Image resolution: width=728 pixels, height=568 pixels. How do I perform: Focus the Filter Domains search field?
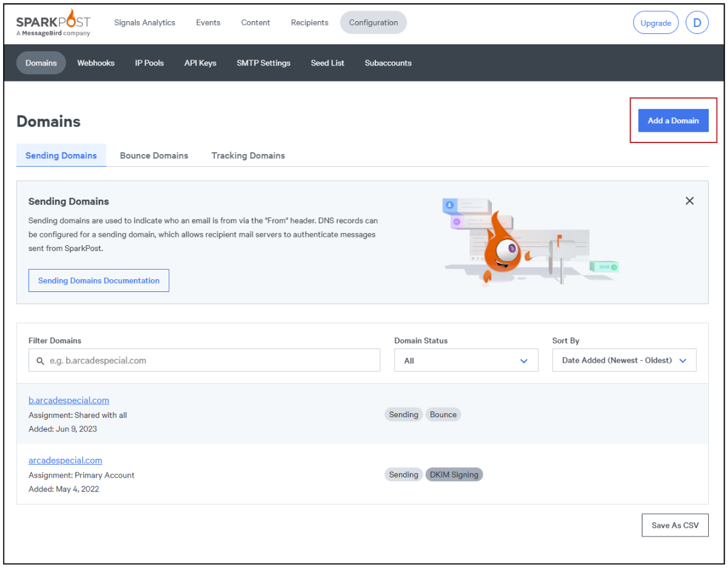[x=204, y=361]
